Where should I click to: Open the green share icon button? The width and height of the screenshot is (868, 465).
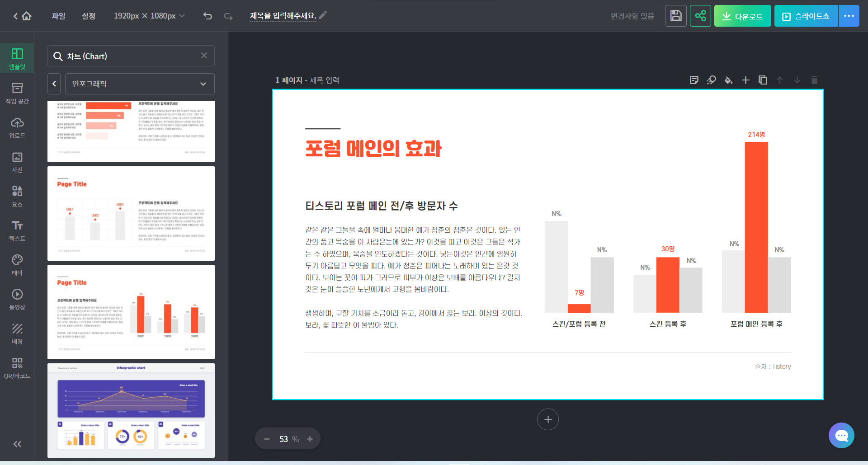[x=700, y=16]
